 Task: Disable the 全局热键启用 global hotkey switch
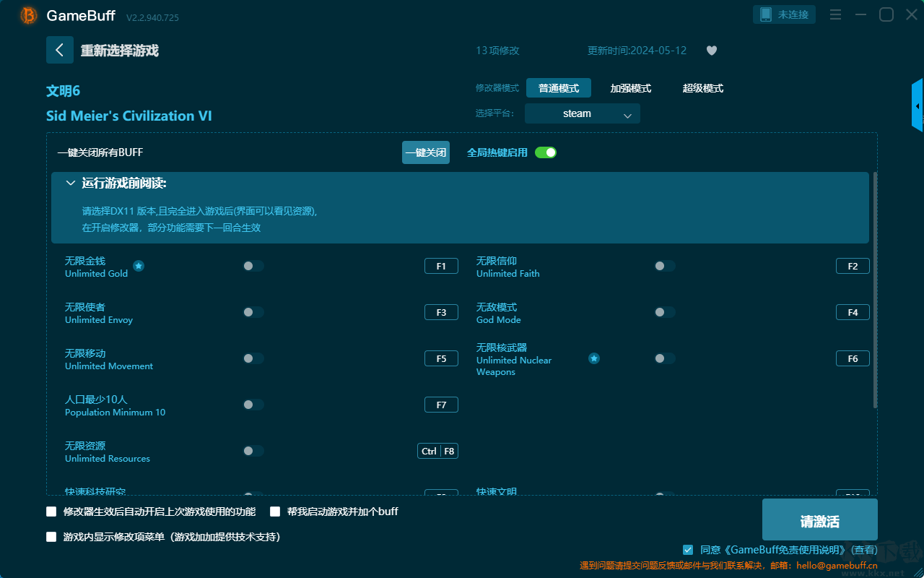(546, 152)
